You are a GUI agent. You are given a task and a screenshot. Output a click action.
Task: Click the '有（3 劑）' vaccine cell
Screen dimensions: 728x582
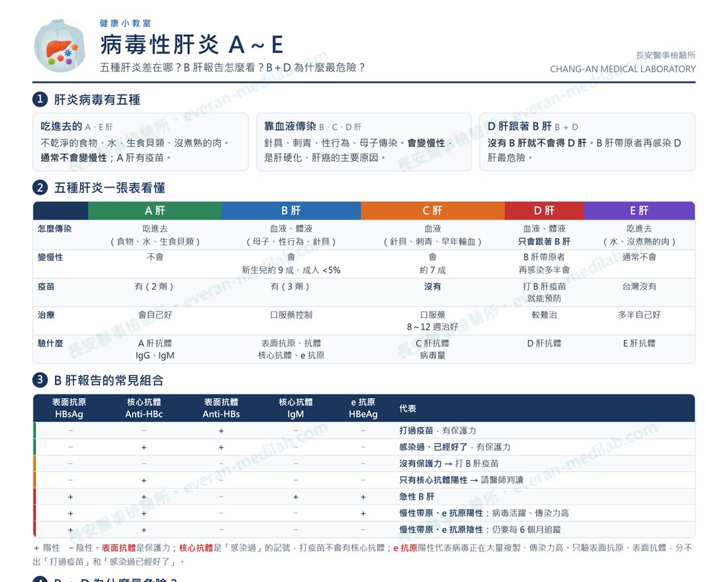(291, 287)
